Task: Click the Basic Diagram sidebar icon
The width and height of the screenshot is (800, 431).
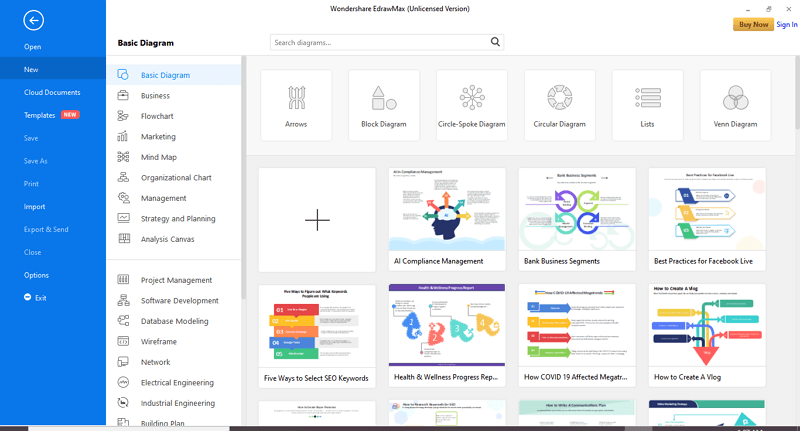Action: tap(123, 74)
